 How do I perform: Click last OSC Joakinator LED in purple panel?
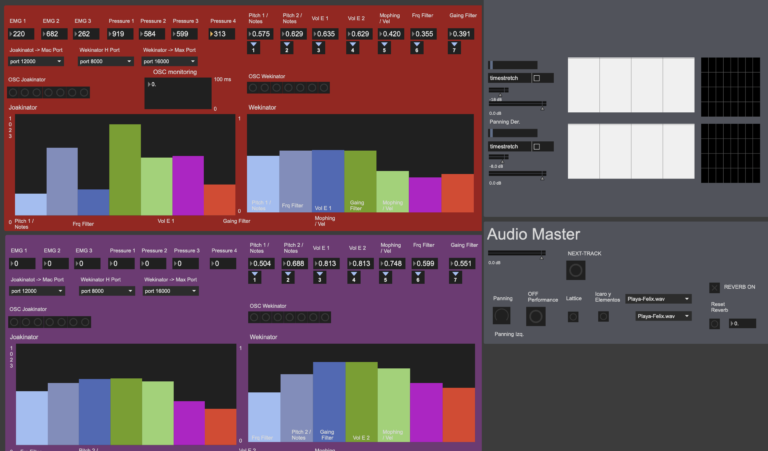coord(85,322)
